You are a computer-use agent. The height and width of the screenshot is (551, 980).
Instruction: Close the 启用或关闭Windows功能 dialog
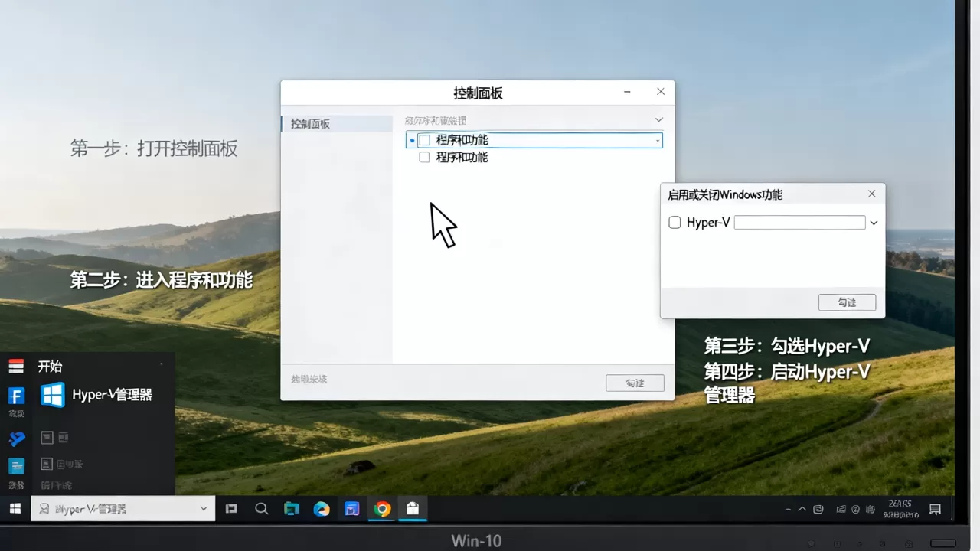871,194
